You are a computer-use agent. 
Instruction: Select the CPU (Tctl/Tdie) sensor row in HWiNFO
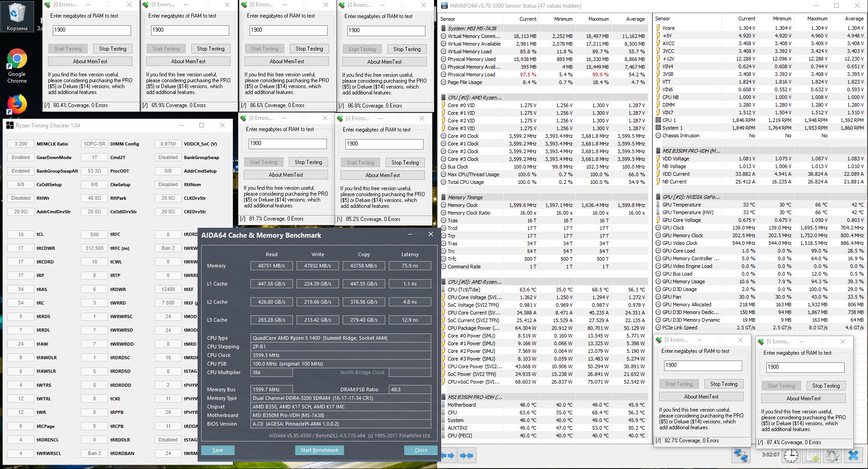(x=543, y=290)
